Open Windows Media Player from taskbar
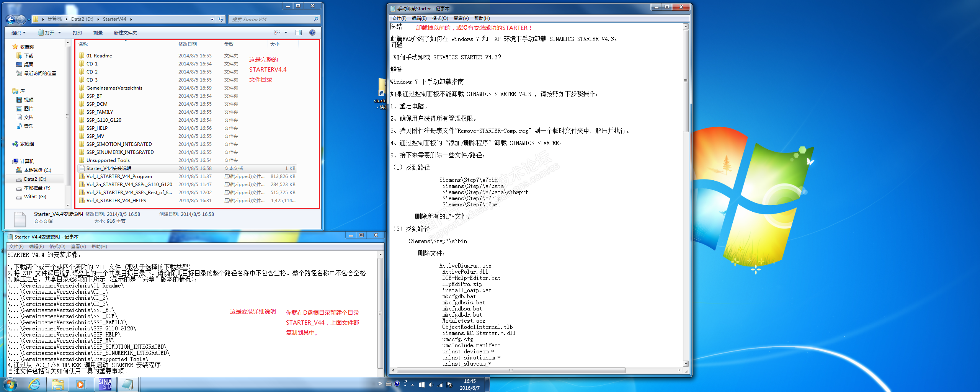This screenshot has width=980, height=392. tap(81, 384)
